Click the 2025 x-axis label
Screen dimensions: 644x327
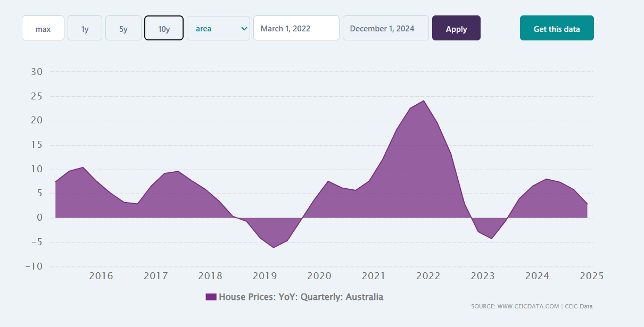591,276
